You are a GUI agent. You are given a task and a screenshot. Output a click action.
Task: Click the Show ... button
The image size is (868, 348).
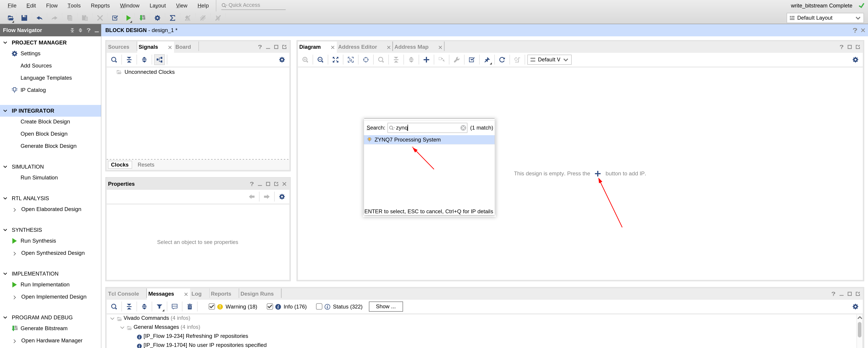point(385,307)
